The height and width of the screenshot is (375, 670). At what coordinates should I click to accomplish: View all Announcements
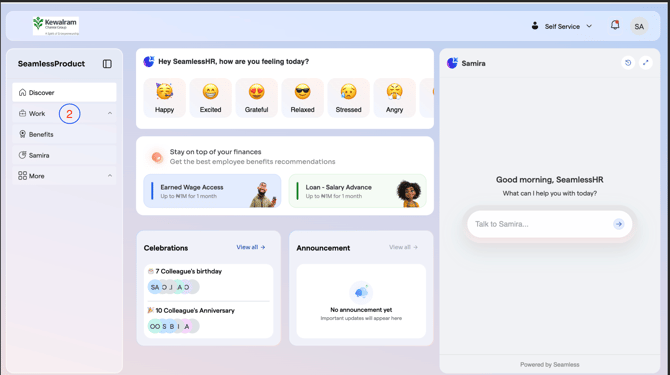403,247
